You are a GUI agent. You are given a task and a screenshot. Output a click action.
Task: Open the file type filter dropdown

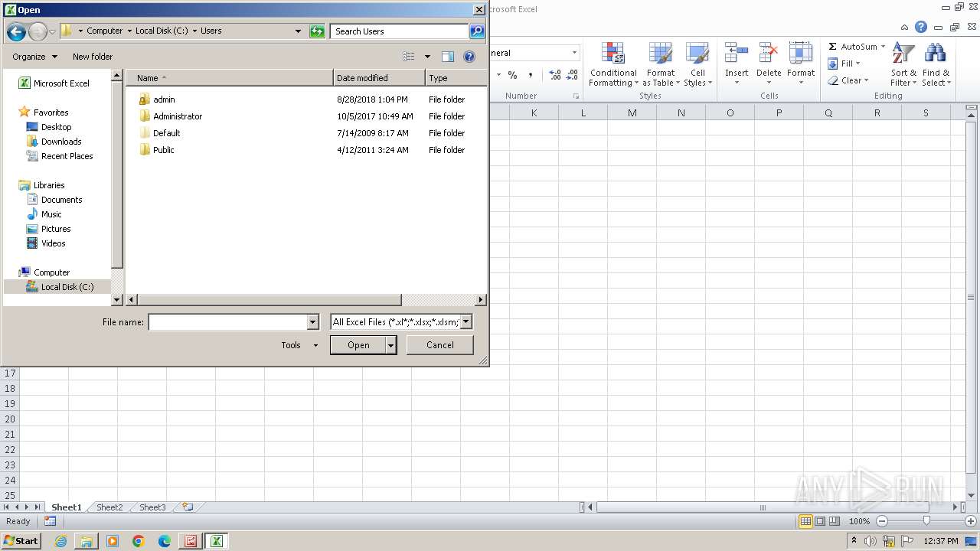tap(465, 322)
